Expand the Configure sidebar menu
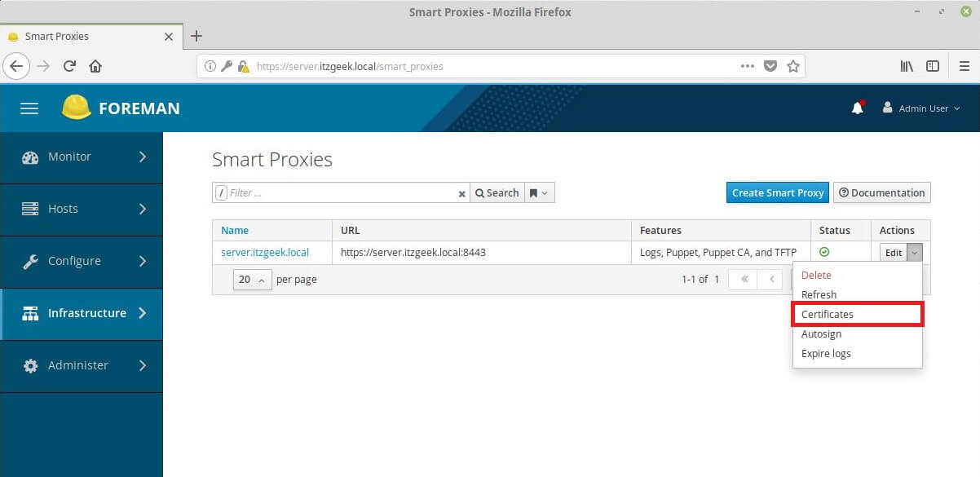980x477 pixels. pyautogui.click(x=82, y=261)
